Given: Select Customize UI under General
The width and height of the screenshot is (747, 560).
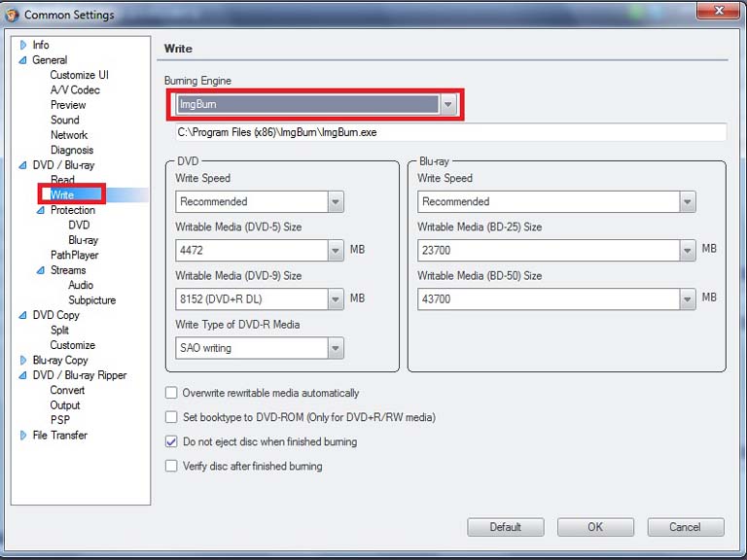Looking at the screenshot, I should [x=79, y=75].
